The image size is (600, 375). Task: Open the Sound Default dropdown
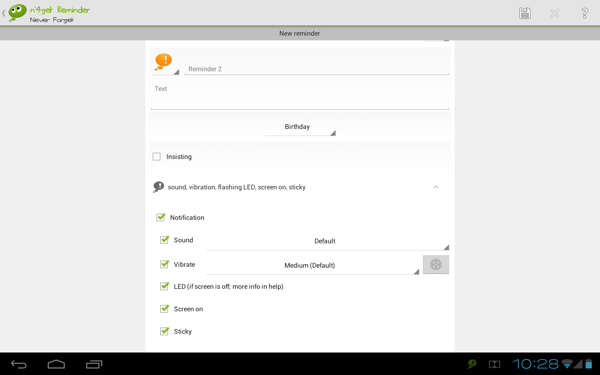point(327,242)
